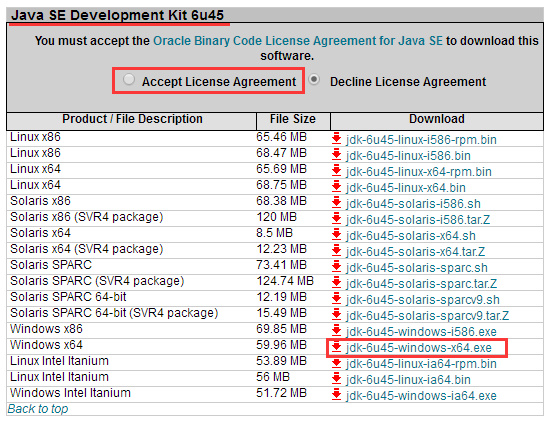Screen dimensions: 550x421
Task: Select the Windows x86 product description
Action: [46, 329]
